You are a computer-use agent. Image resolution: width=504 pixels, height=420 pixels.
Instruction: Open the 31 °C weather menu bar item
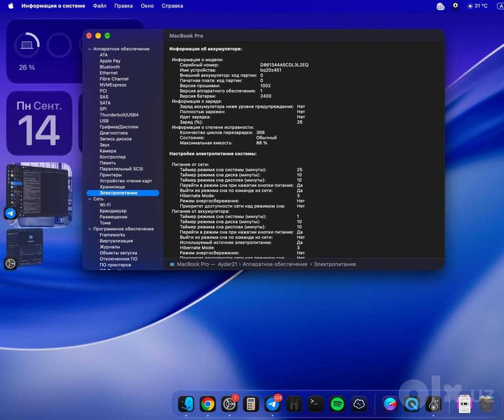[478, 6]
